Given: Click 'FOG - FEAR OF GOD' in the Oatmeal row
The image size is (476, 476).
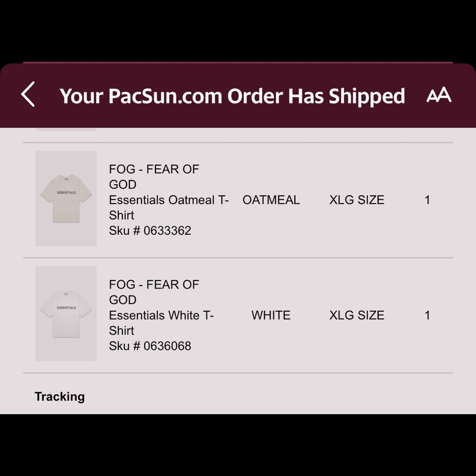Looking at the screenshot, I should pos(154,177).
